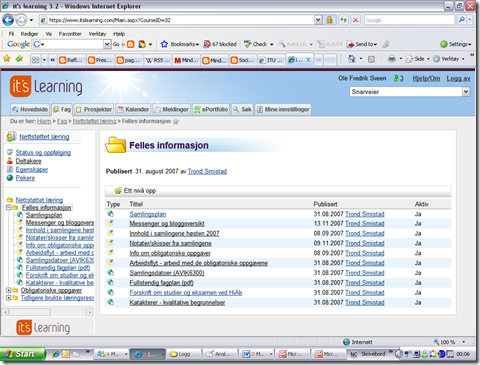This screenshot has width=480, height=365.
Task: Click the Pekere globe icon in sidebar
Action: [10, 178]
